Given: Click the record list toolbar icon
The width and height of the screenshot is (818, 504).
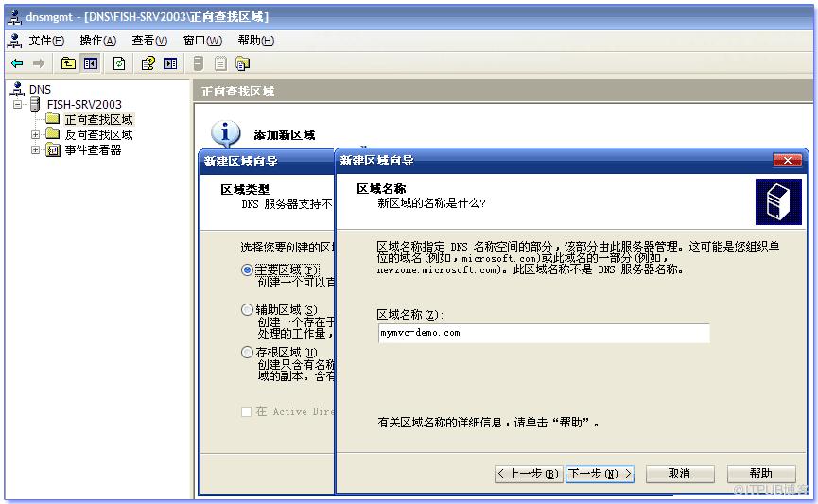Looking at the screenshot, I should [x=220, y=63].
